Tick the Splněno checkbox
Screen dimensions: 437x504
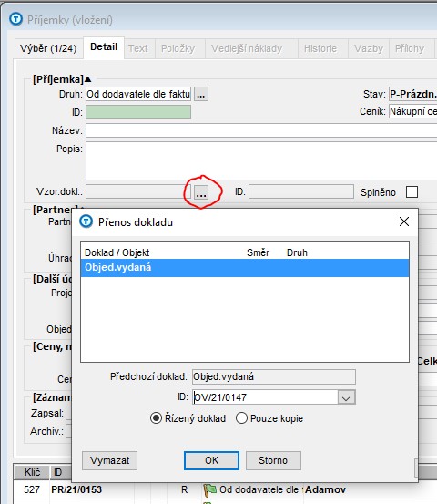412,192
